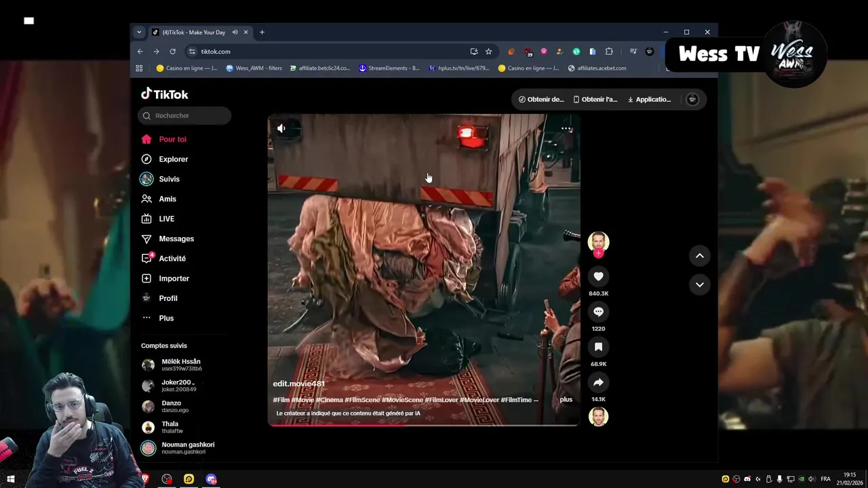Like the video with the heart icon

click(x=598, y=277)
